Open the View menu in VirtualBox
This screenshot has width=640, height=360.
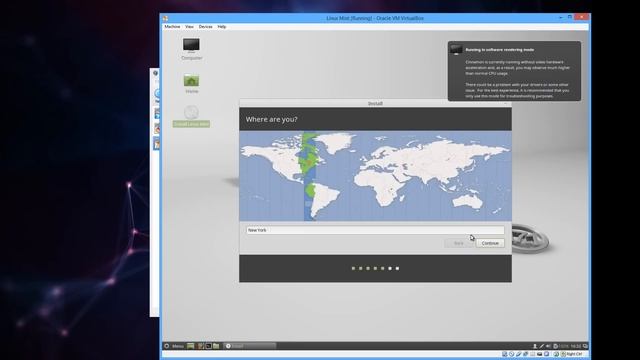point(189,27)
